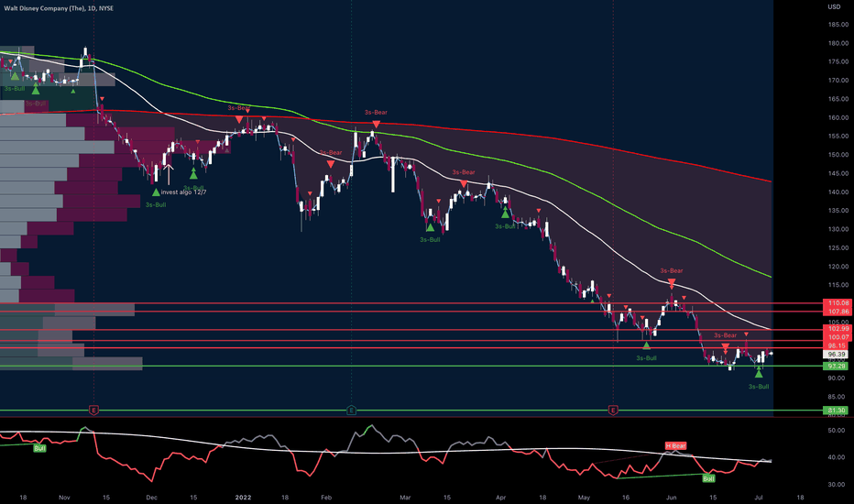Click the May label on the time axis
The height and width of the screenshot is (504, 854).
(584, 498)
